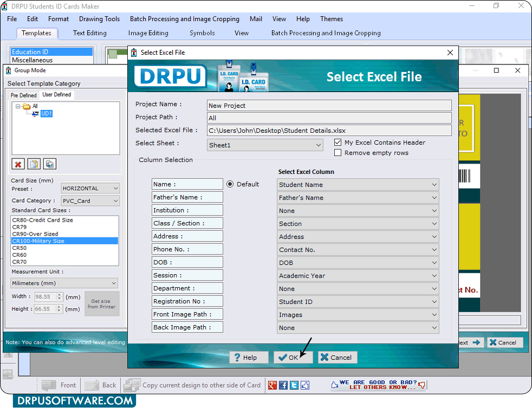This screenshot has height=408, width=532.
Task: Open Academic Year column dropdown
Action: point(358,276)
